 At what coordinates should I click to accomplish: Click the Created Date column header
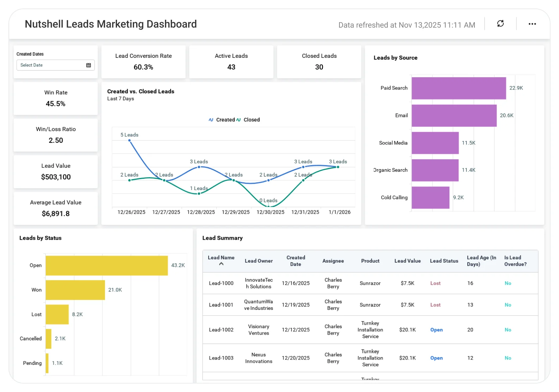pyautogui.click(x=296, y=261)
